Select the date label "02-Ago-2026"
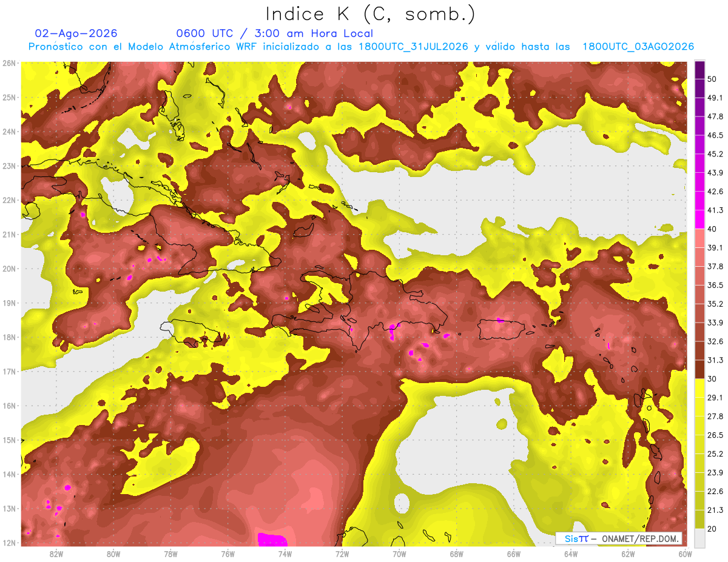Screen dimensions: 728x562 click(76, 33)
